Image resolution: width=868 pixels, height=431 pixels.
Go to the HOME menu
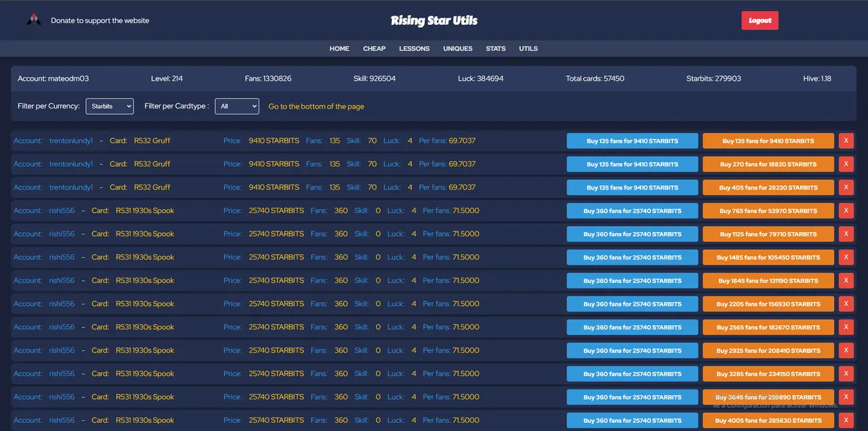tap(340, 48)
